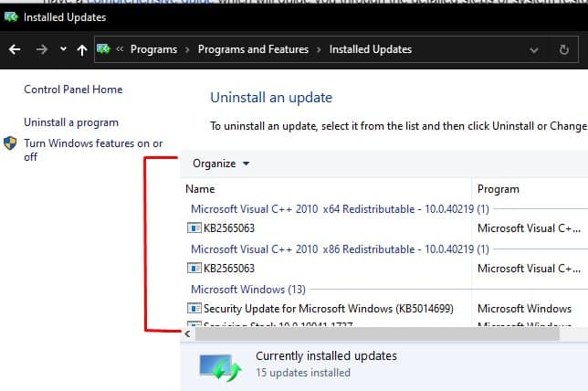The width and height of the screenshot is (588, 391).
Task: Click the double chevron in address bar
Action: (120, 48)
